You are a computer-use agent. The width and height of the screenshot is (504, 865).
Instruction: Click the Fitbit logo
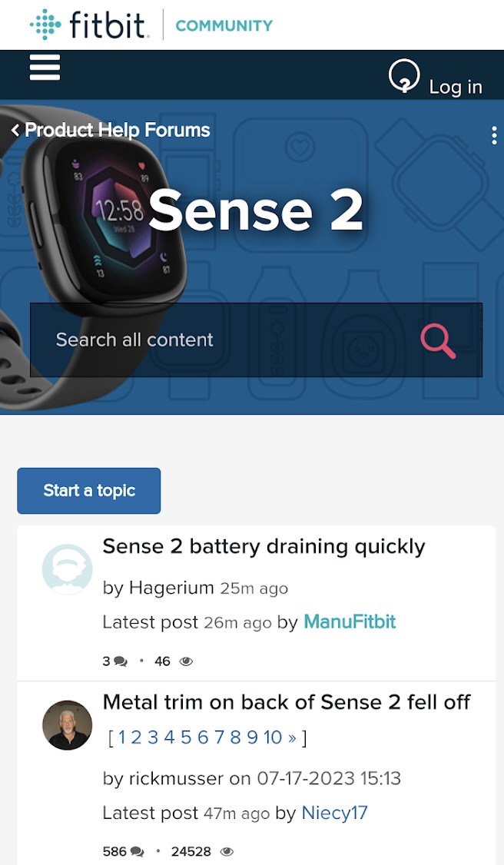(89, 25)
